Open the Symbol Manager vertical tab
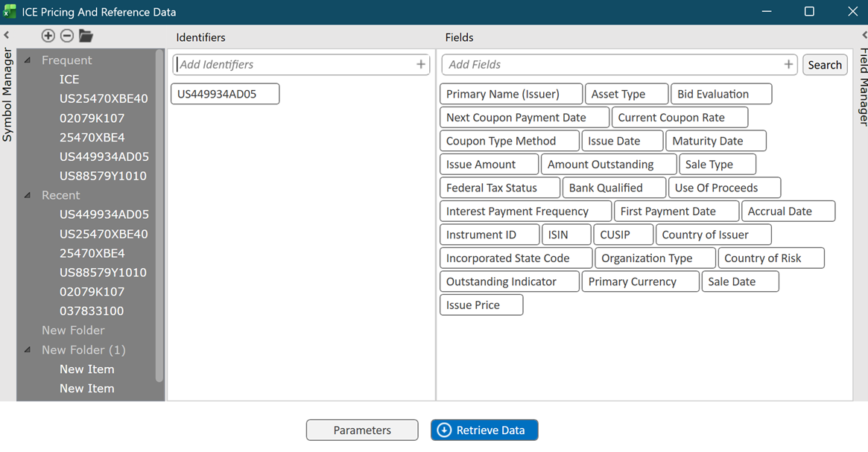The height and width of the screenshot is (452, 868). 7,95
